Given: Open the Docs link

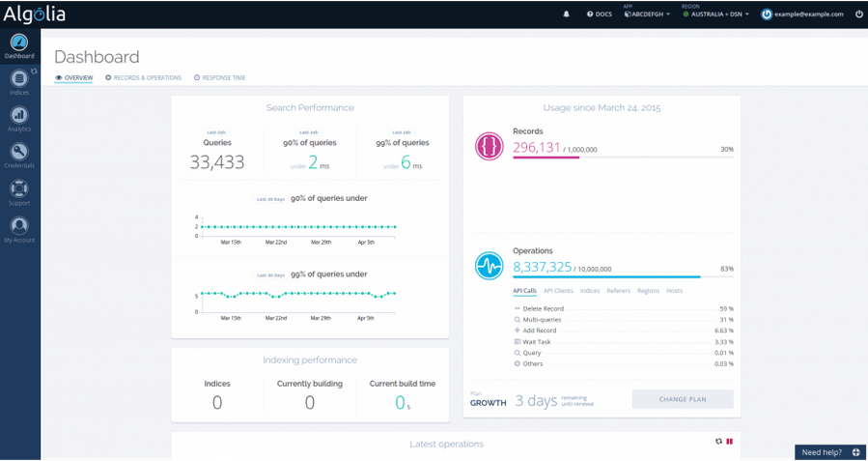Looking at the screenshot, I should (x=600, y=14).
